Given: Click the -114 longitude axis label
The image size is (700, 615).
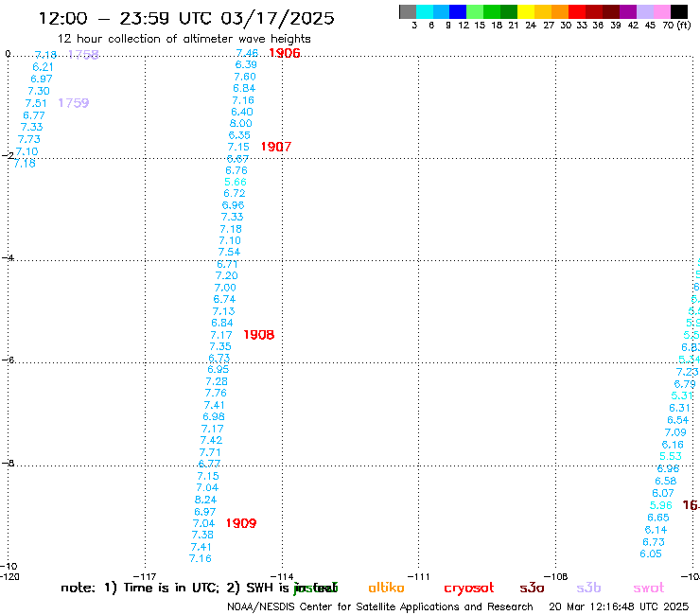Looking at the screenshot, I should click(282, 576).
